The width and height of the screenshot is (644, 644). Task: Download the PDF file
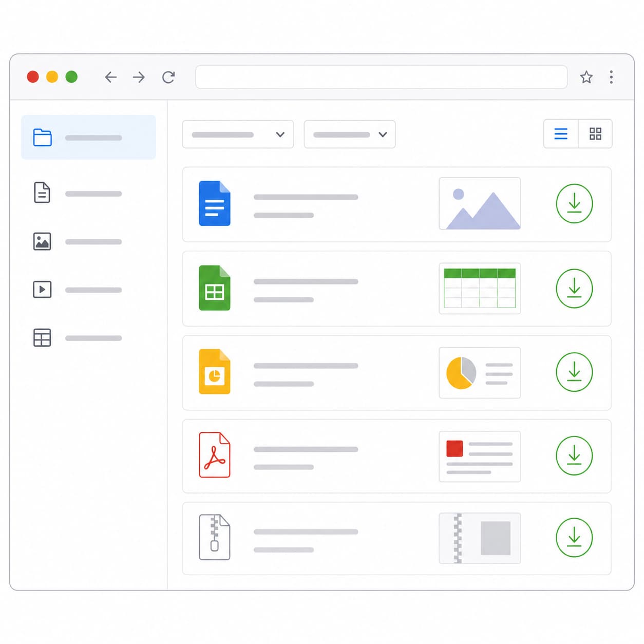click(x=574, y=456)
